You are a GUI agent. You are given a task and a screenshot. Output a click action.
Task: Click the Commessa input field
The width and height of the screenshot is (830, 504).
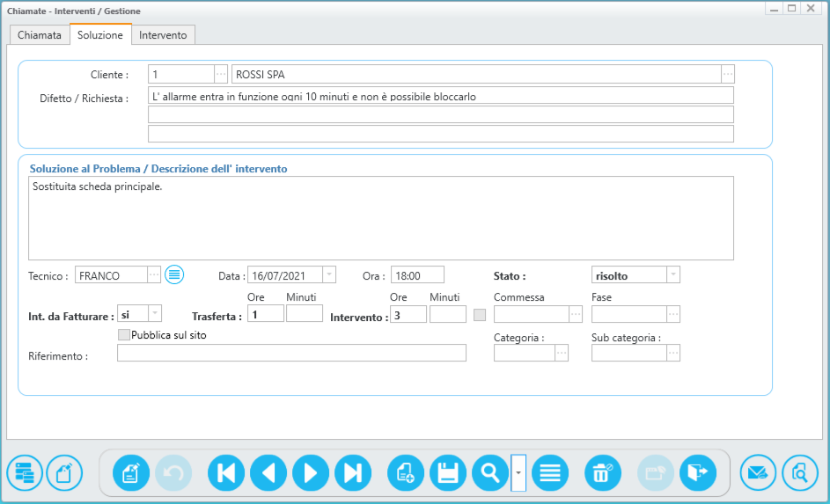point(532,314)
